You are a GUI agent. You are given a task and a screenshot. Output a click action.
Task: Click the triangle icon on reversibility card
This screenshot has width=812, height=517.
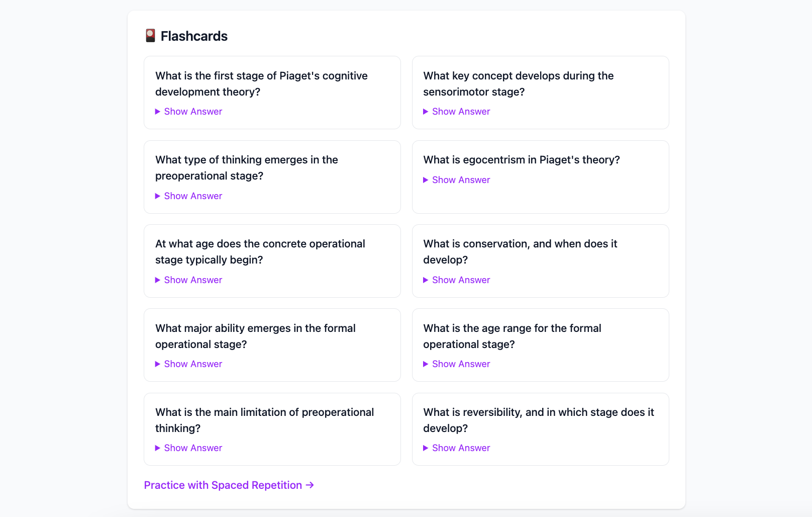(426, 448)
